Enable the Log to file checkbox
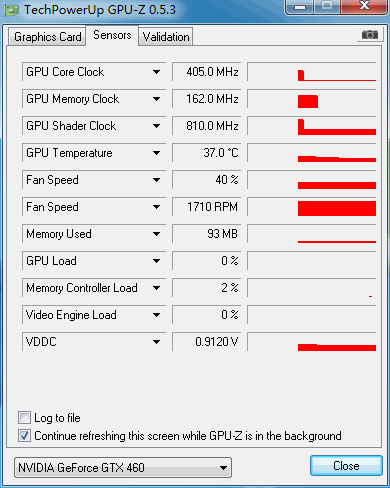Screen dimensions: 390x488 tap(24, 417)
